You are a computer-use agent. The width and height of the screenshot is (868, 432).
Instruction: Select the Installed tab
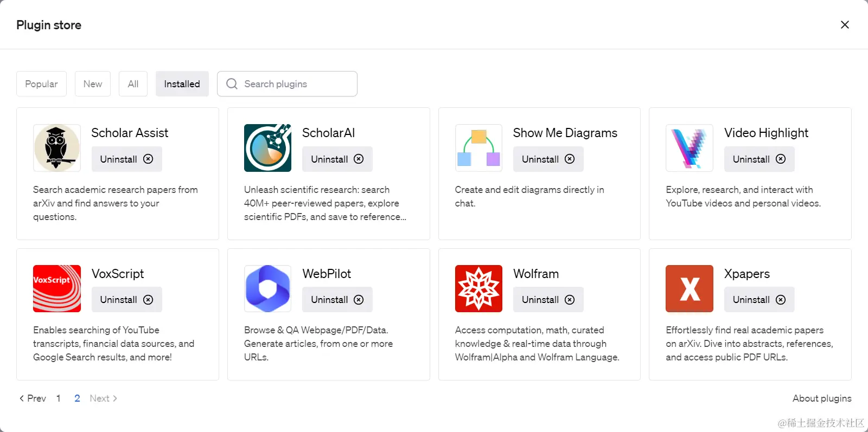182,84
